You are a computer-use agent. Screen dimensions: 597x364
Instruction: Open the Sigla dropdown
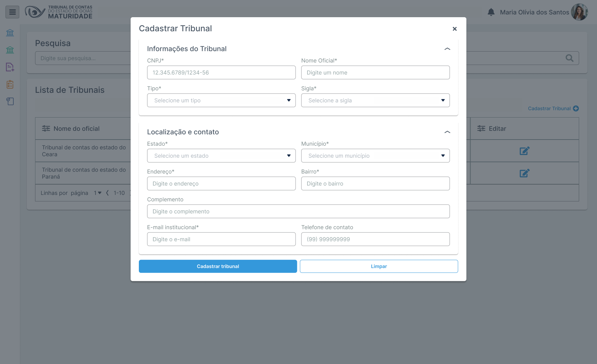pyautogui.click(x=375, y=100)
